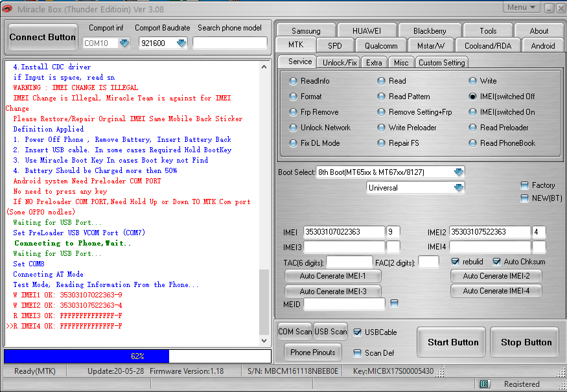Viewport: 567px width, 392px height.
Task: Switch to the Coolsand/RDA tab
Action: 488,46
